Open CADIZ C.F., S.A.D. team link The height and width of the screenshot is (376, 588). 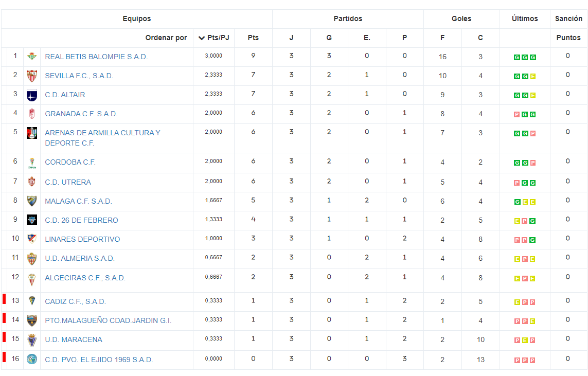[x=76, y=302]
